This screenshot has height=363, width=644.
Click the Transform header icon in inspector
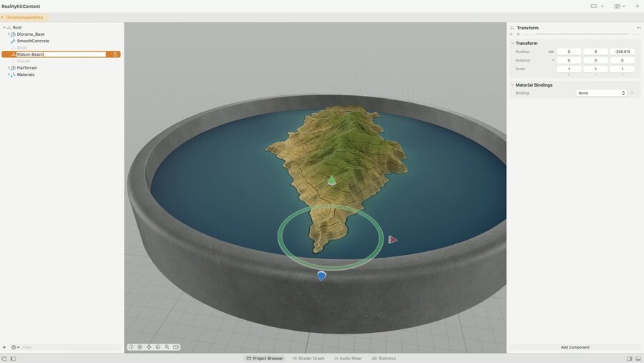[x=512, y=28]
